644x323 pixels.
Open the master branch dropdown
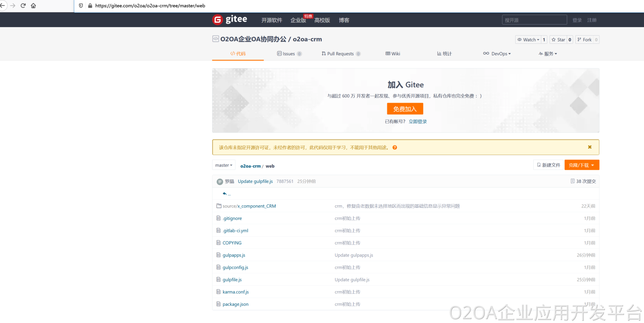(x=224, y=165)
